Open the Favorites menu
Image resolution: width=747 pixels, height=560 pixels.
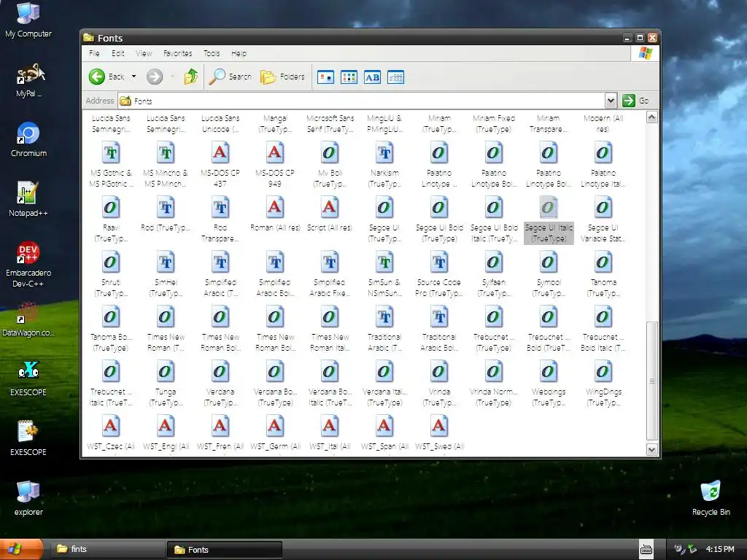(x=178, y=53)
